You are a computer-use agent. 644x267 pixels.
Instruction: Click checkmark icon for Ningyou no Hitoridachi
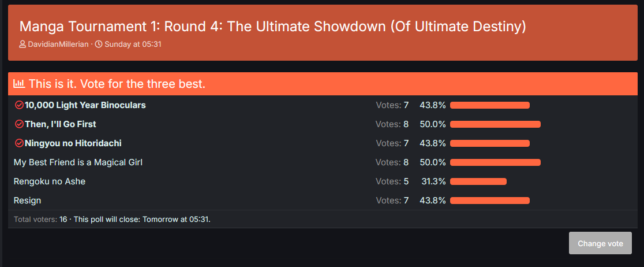19,143
